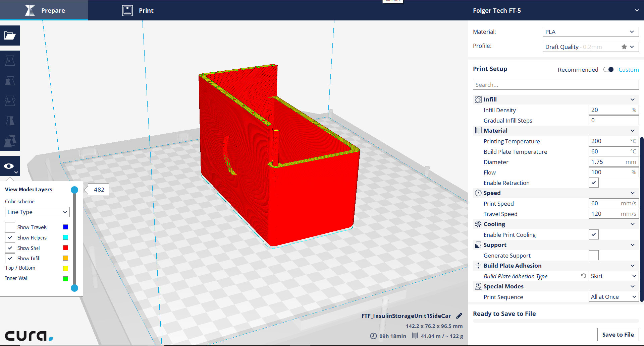The image size is (644, 346).
Task: Click the pencil icon to rename job
Action: click(x=459, y=316)
